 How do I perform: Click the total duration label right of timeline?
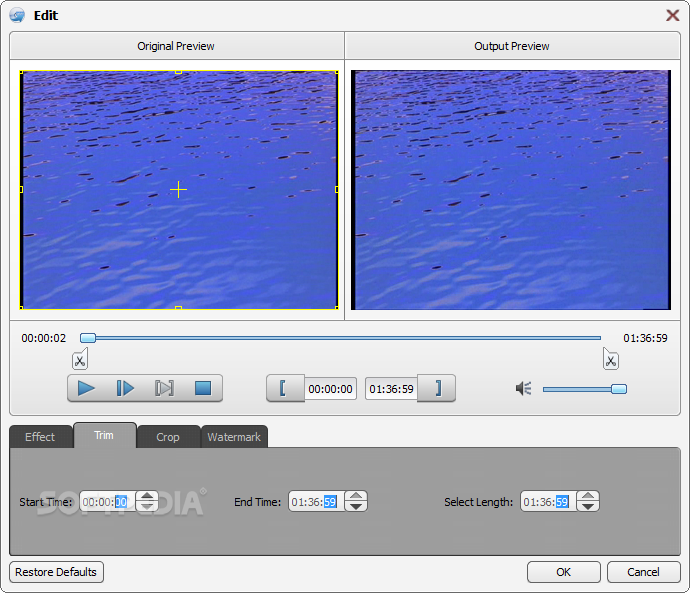pyautogui.click(x=645, y=338)
